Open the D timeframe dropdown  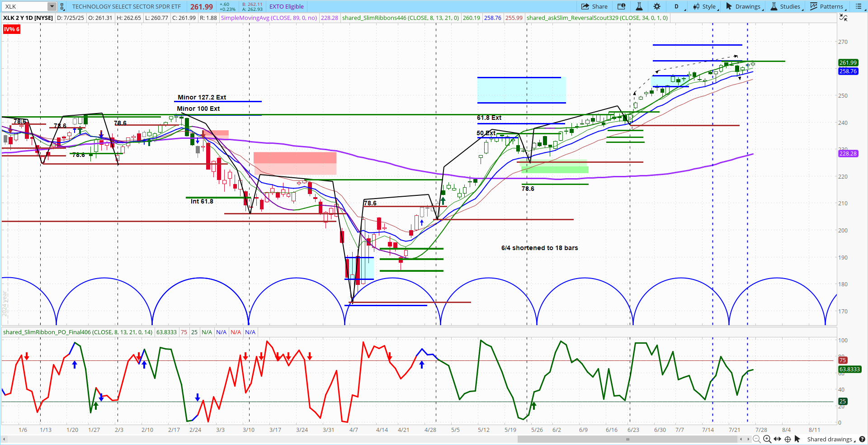pyautogui.click(x=678, y=6)
